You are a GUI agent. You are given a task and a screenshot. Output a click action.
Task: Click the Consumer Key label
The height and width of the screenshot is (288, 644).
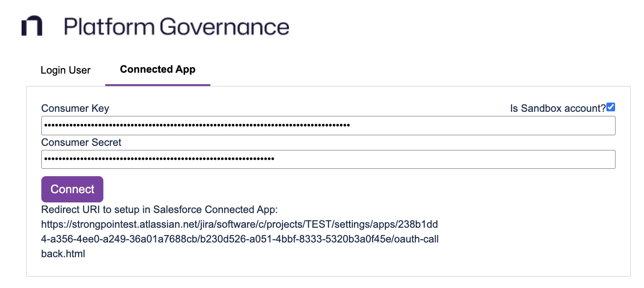coord(75,109)
